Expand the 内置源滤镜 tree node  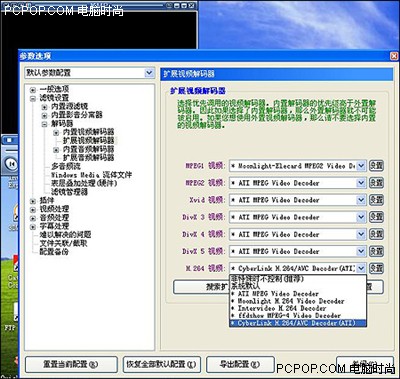point(44,107)
